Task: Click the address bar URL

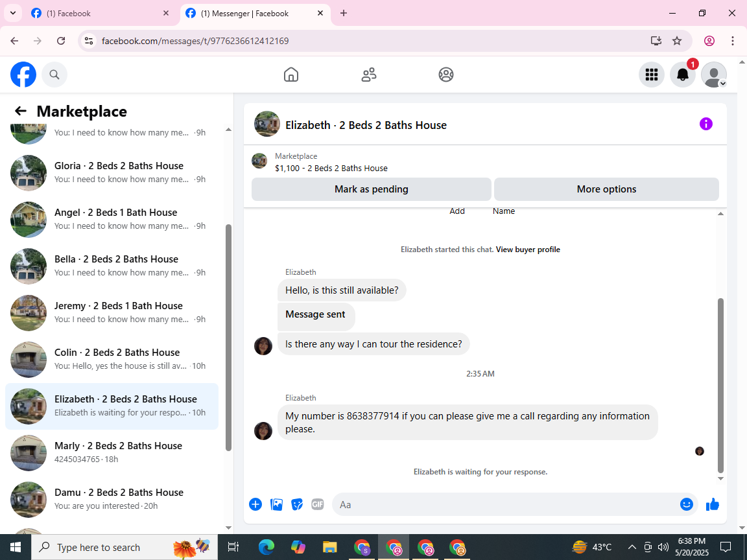Action: click(195, 41)
